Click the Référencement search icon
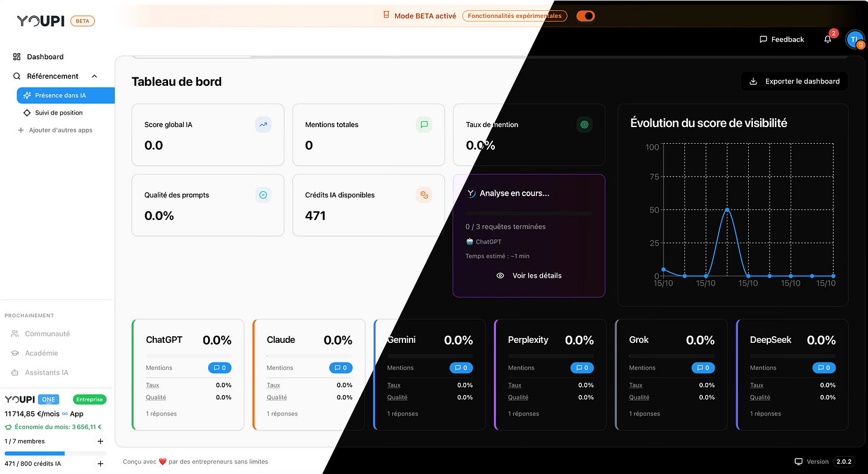This screenshot has width=868, height=474. coord(17,76)
